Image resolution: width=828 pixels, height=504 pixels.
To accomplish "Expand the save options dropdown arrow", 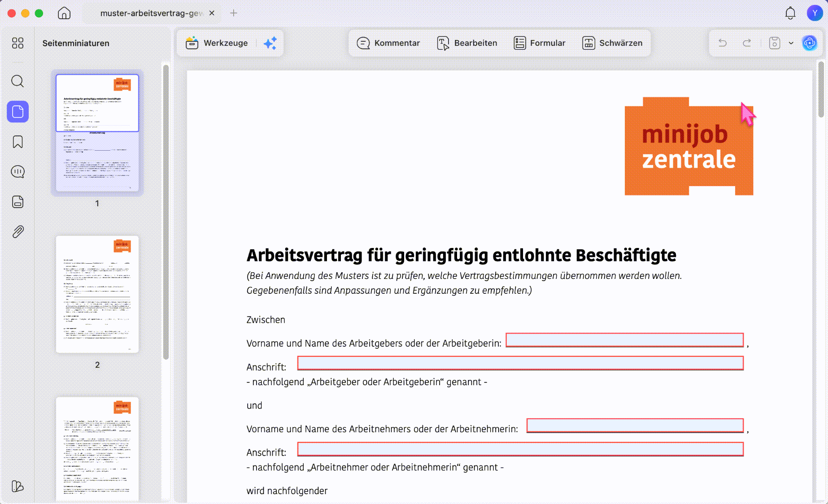I will [x=791, y=43].
